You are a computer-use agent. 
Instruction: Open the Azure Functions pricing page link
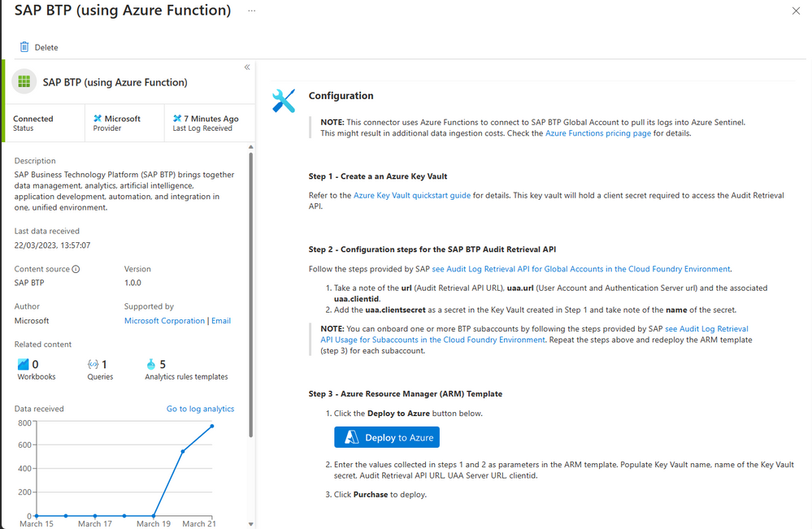tap(598, 133)
